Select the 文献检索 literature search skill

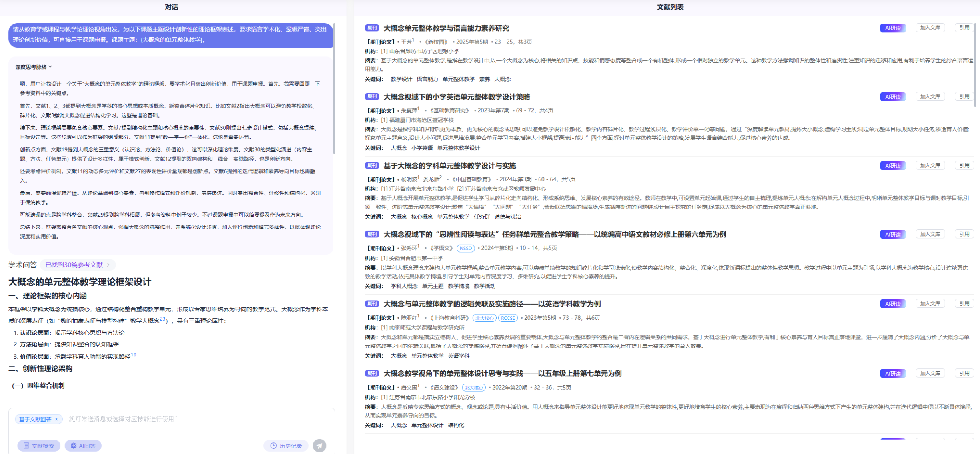(39, 446)
